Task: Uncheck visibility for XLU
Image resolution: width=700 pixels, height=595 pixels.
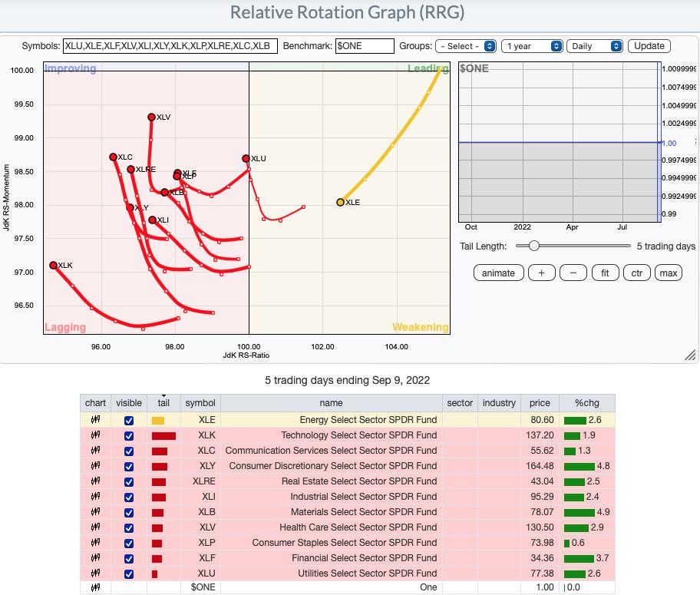Action: (x=129, y=574)
